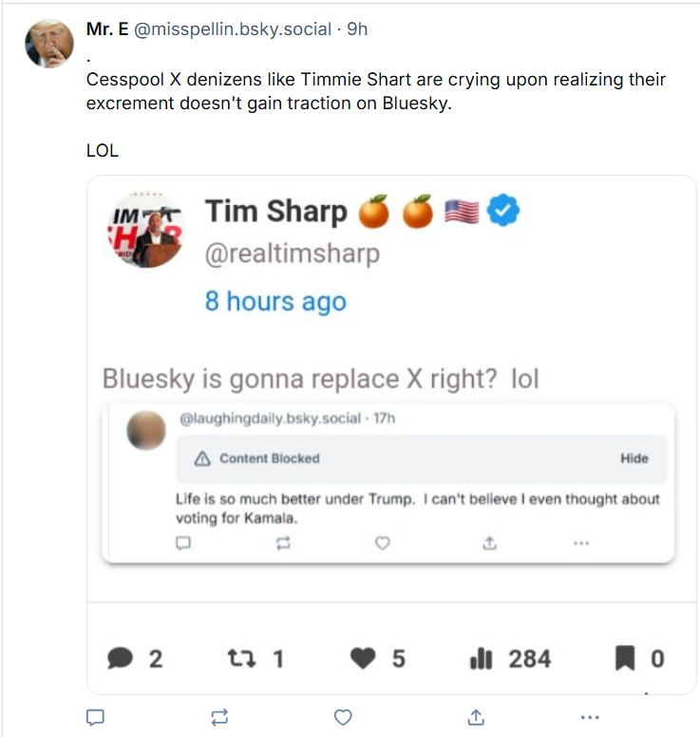Screen dimensions: 700x737
Task: Click Hide on the Content Blocked banner
Action: pyautogui.click(x=634, y=458)
